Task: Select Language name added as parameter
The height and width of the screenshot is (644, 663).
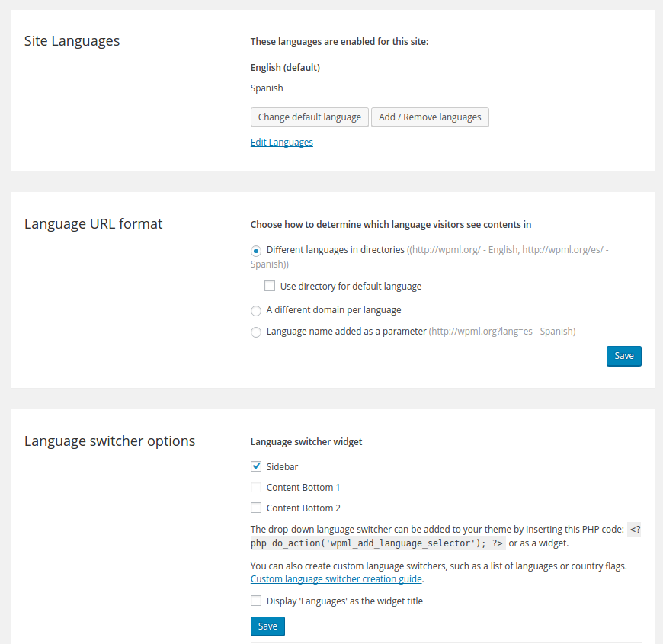Action: [x=256, y=332]
